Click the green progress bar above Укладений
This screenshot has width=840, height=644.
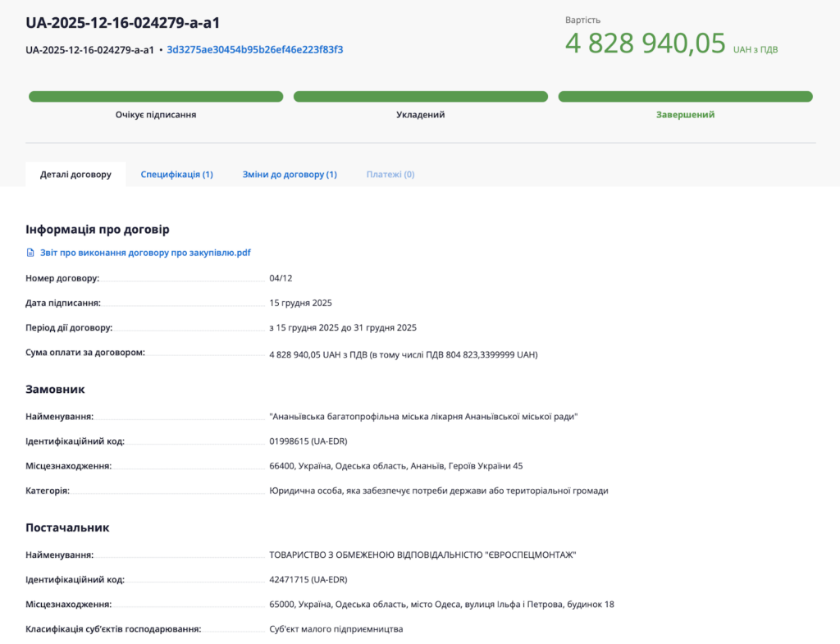pos(420,97)
